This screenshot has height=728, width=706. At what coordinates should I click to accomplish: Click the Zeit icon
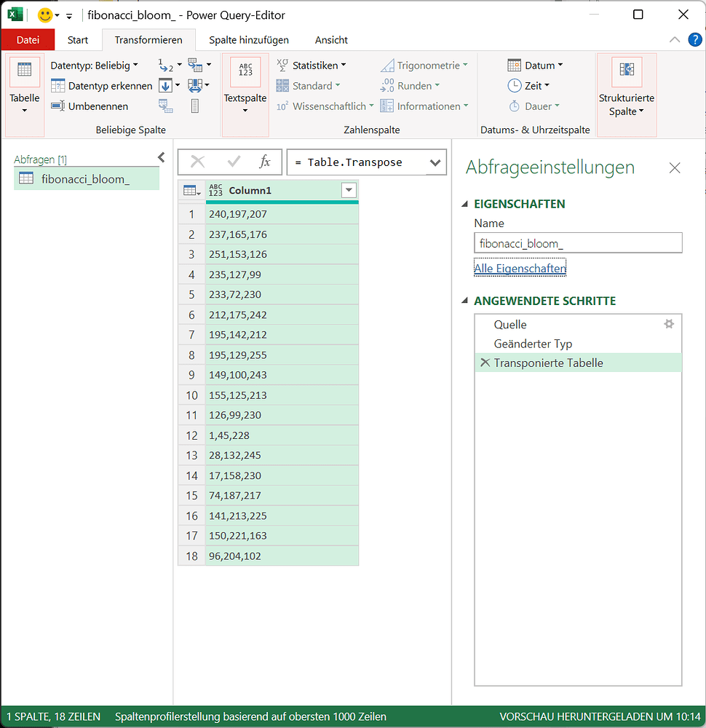(x=532, y=85)
